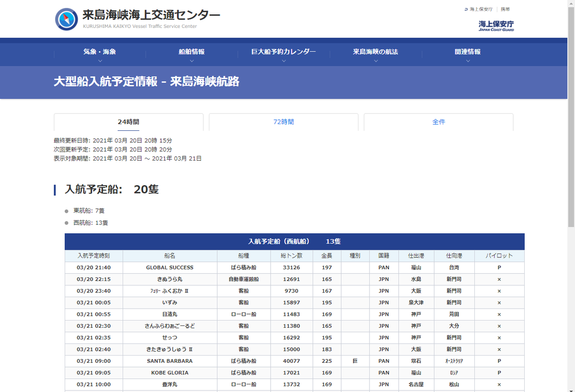Click the 全長 column header
Screen dimensions: 575x392
coord(327,256)
